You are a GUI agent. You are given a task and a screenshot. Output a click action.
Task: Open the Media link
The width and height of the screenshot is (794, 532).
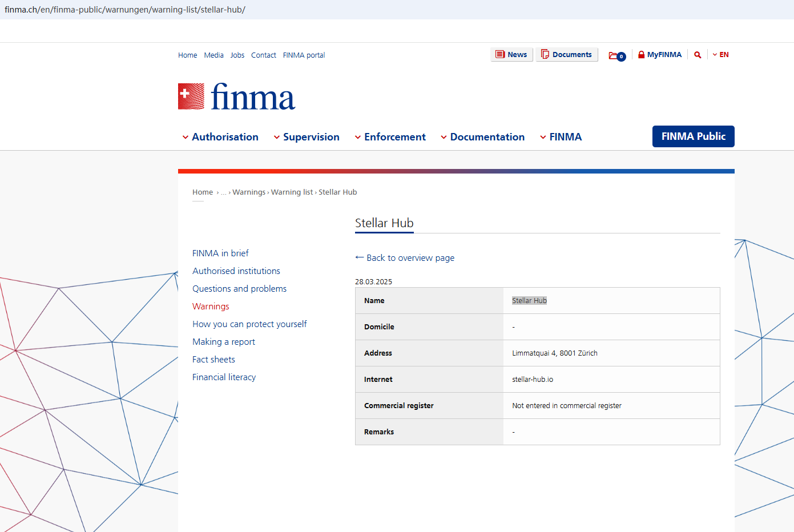(x=214, y=55)
